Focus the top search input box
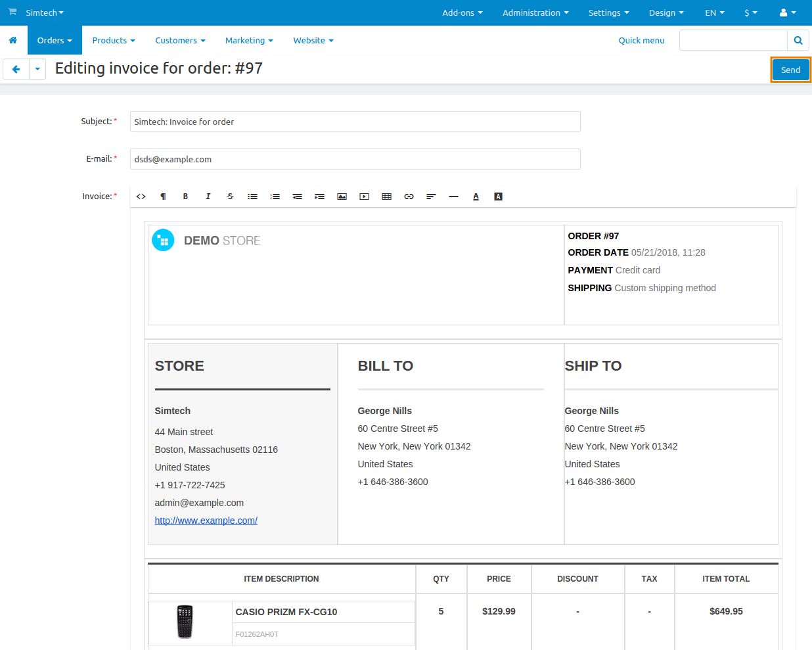Screen dimensions: 812x650 coord(733,40)
